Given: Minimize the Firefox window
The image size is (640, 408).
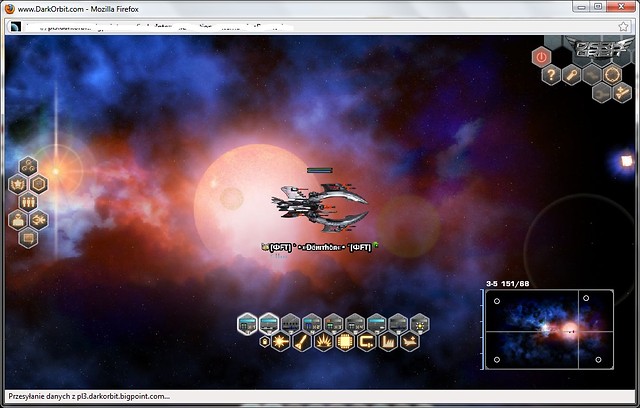Looking at the screenshot, I should pos(582,7).
